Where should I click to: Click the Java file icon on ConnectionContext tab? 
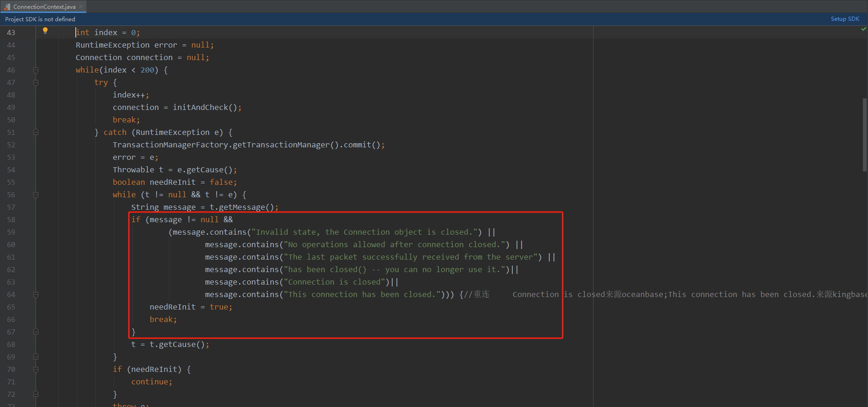pyautogui.click(x=7, y=7)
